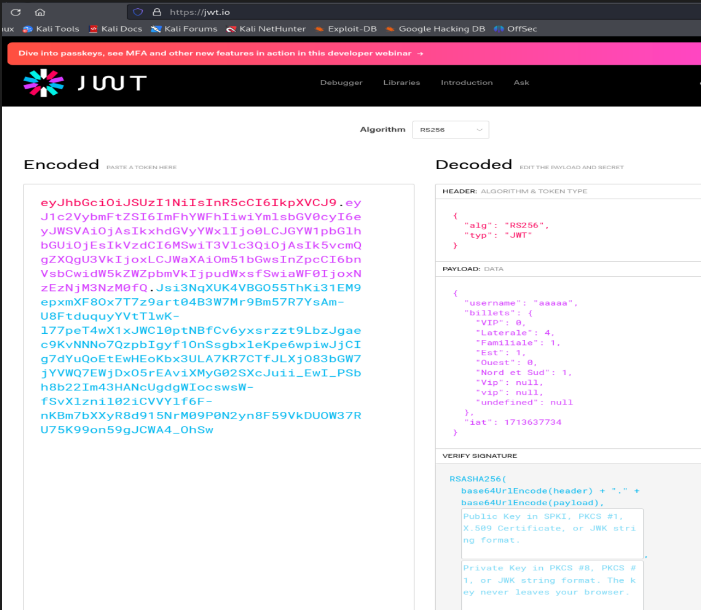Go to the Debugger nav item
Image resolution: width=701 pixels, height=610 pixels.
tap(341, 83)
